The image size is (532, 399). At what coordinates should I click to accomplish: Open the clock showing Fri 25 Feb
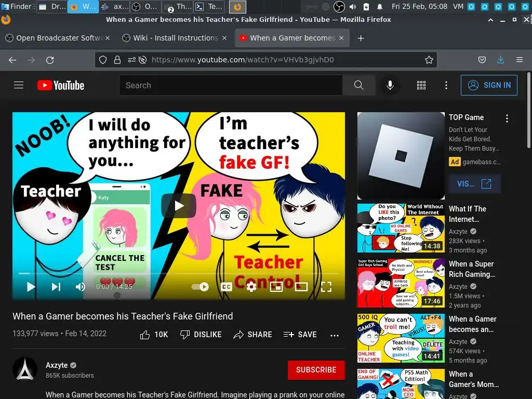coord(419,6)
